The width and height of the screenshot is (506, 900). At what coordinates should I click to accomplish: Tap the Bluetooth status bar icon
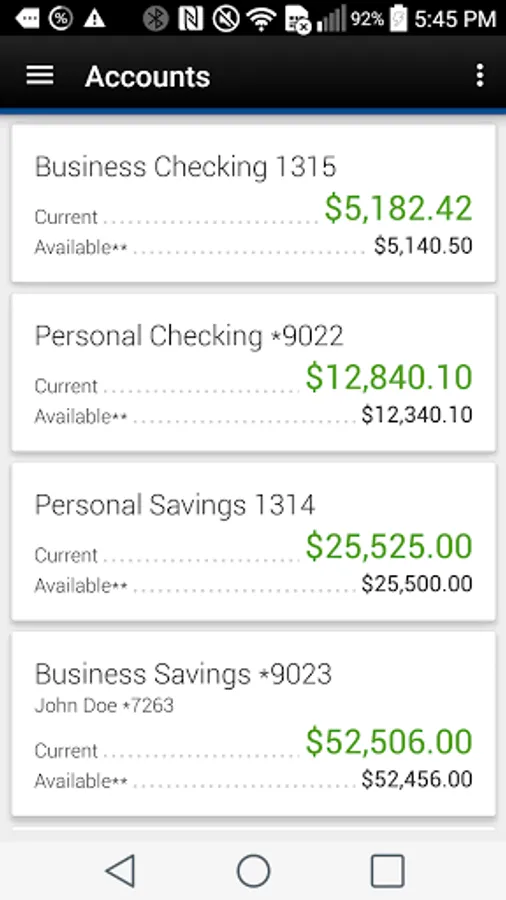(x=156, y=19)
